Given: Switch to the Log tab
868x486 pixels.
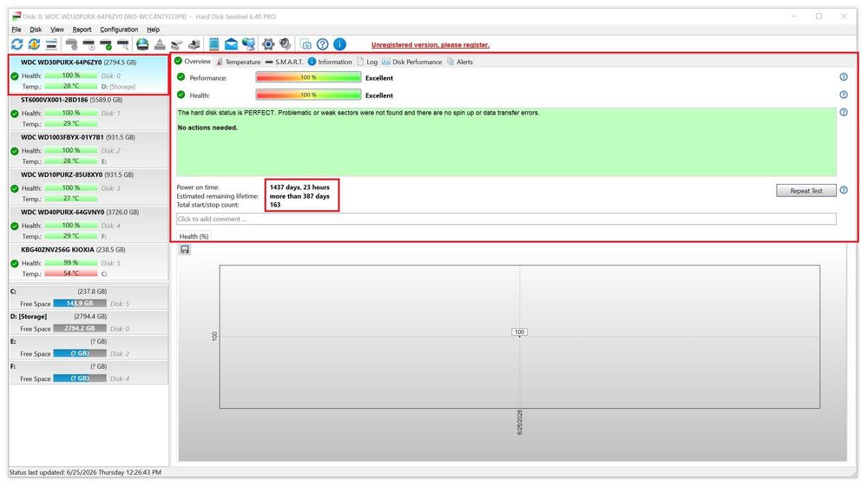Looking at the screenshot, I should tap(367, 62).
